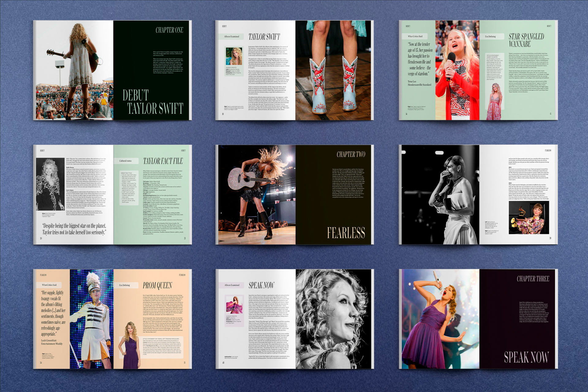
Task: Click the "PROM QUEEN" heading
Action: click(x=157, y=285)
